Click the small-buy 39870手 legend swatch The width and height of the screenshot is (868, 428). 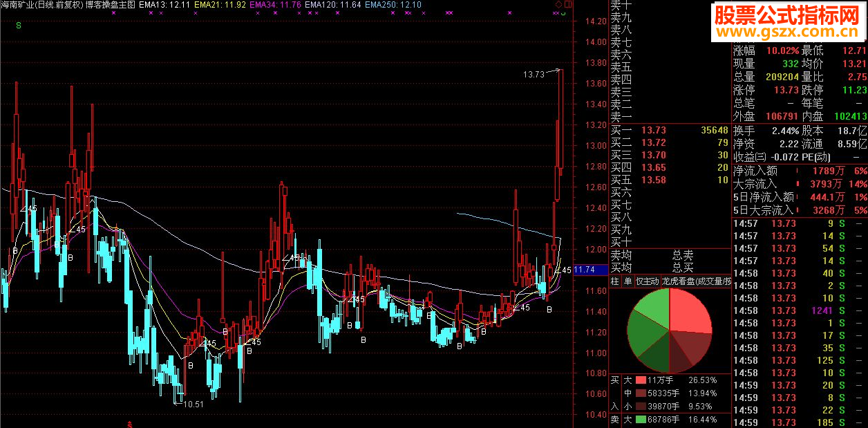[x=641, y=407]
